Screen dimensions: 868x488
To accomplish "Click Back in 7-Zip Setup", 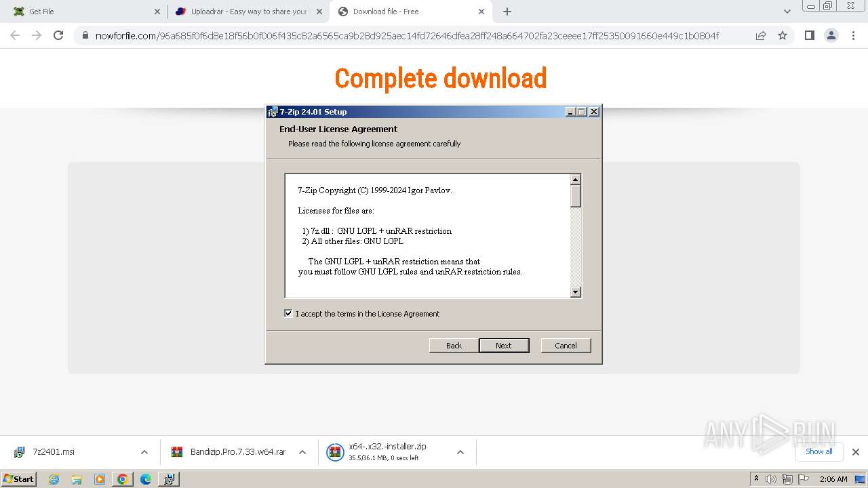I will 454,346.
